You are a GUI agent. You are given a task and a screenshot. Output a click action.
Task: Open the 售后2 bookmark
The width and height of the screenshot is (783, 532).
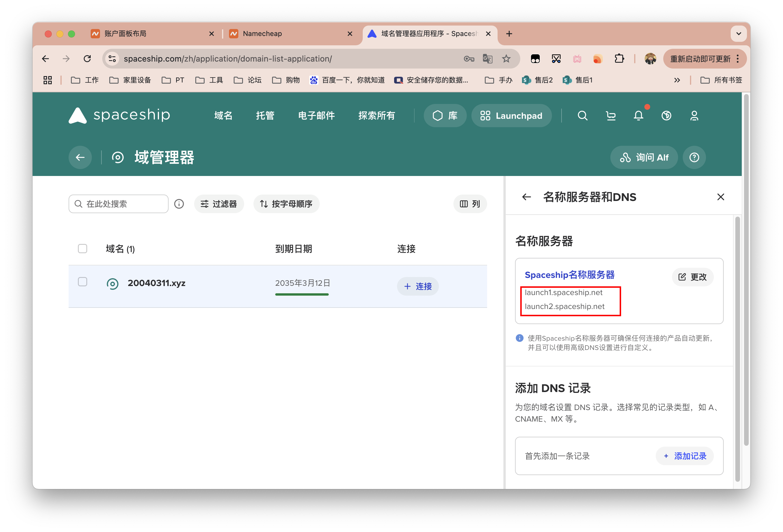point(537,80)
